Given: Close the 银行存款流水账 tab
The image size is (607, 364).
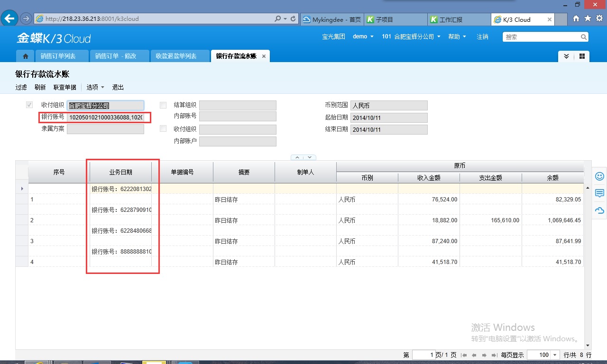Looking at the screenshot, I should (x=264, y=56).
